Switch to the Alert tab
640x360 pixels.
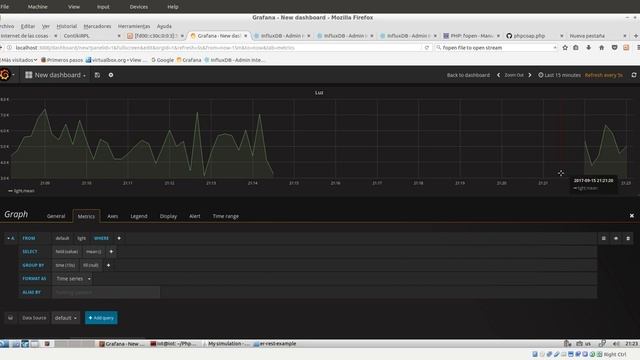[x=195, y=216]
